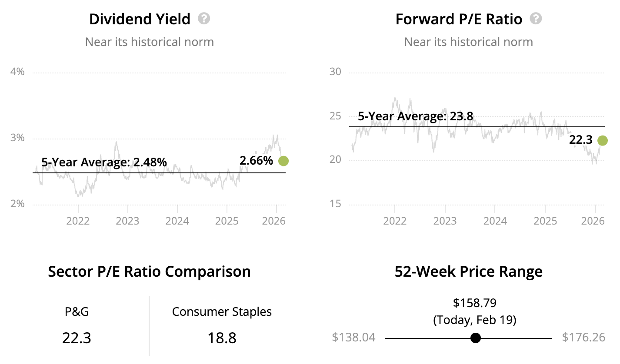
Task: Click the Consumer Staples P/E value 18.8
Action: [222, 338]
